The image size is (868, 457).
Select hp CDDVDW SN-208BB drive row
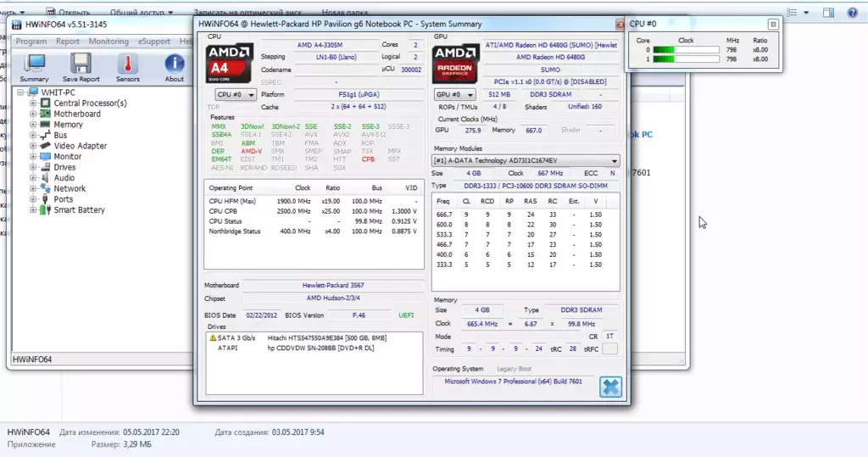tap(314, 348)
